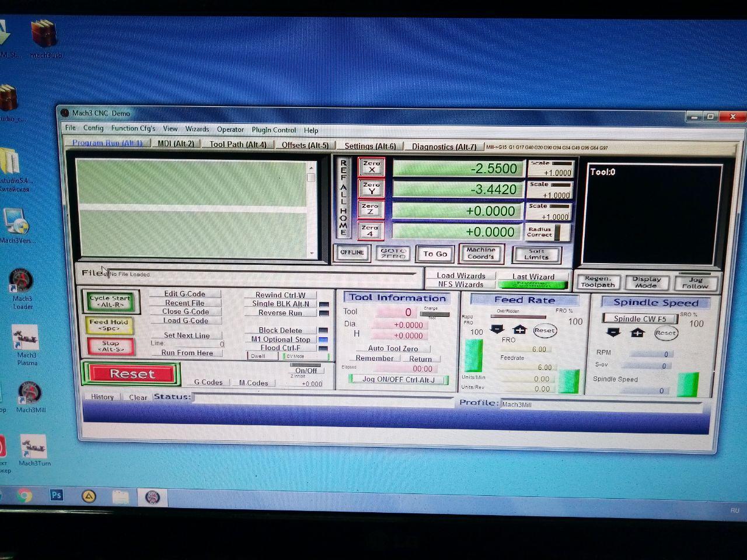Click Auto Tool Zero

[393, 348]
